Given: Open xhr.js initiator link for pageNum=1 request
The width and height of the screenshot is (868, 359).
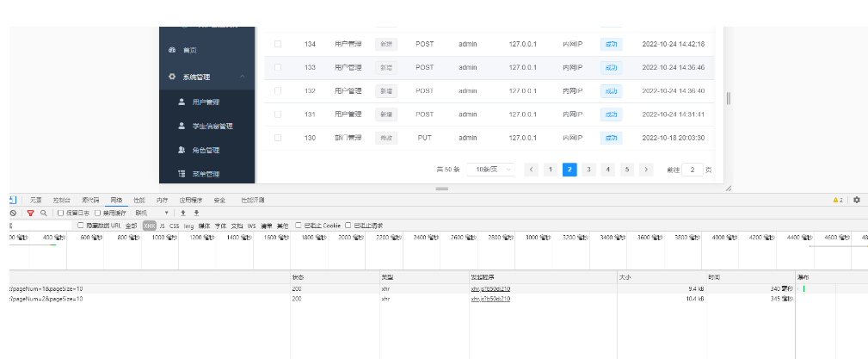Looking at the screenshot, I should [490, 288].
